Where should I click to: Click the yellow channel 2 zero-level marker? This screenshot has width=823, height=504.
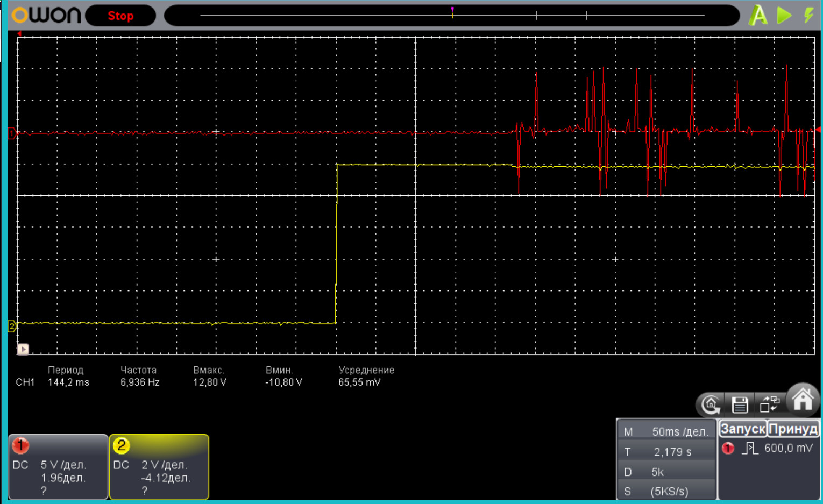click(12, 326)
